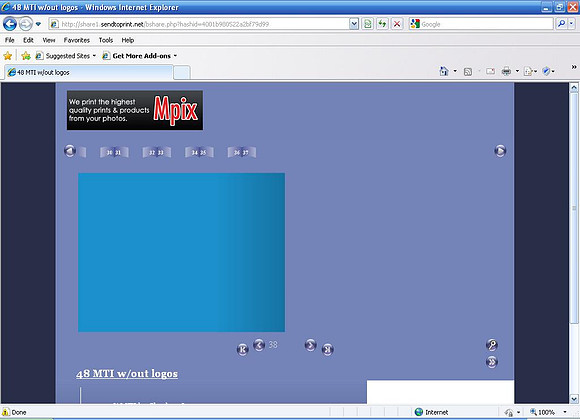Click the Home toolbar icon
Viewport: 580px width, 420px height.
click(x=444, y=71)
